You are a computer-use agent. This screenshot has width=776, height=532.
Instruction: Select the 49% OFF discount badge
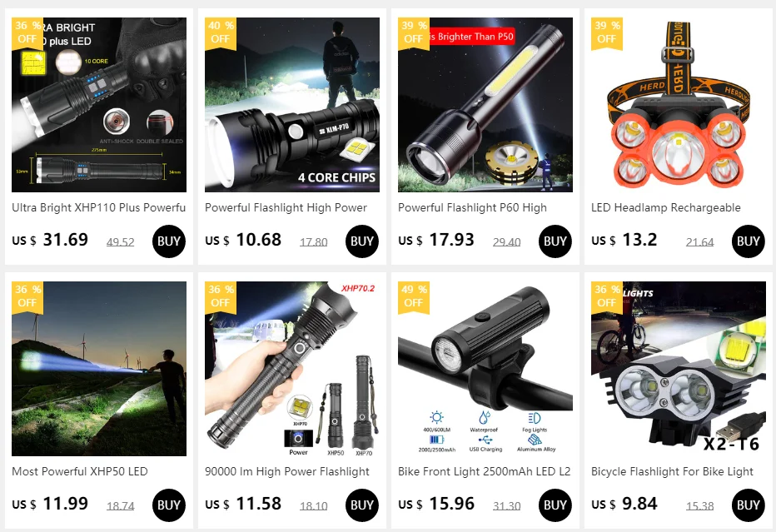414,297
